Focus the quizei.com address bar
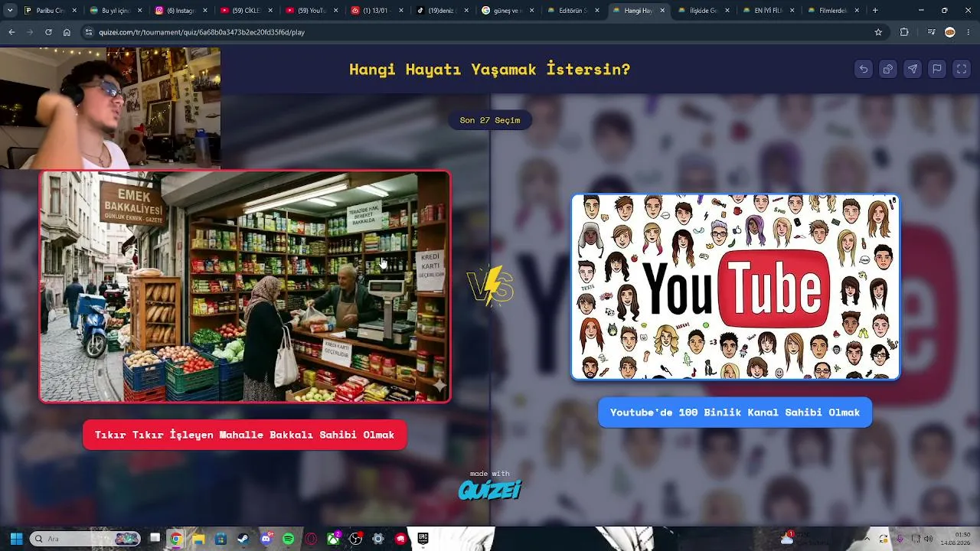Image resolution: width=980 pixels, height=551 pixels. click(482, 32)
